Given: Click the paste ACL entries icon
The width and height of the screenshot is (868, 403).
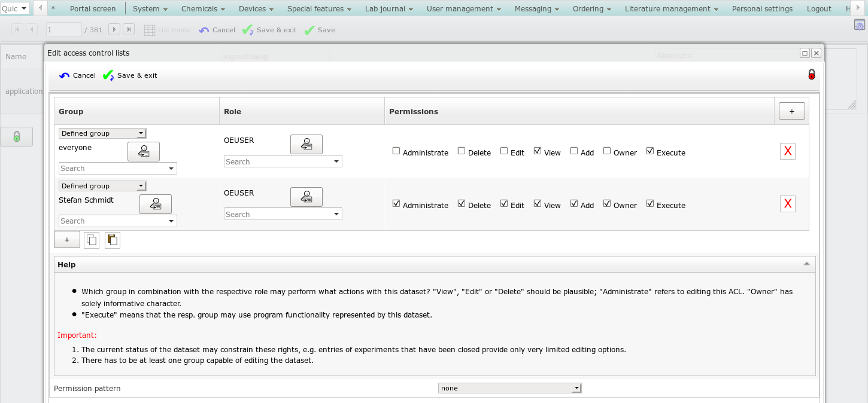Looking at the screenshot, I should 113,240.
